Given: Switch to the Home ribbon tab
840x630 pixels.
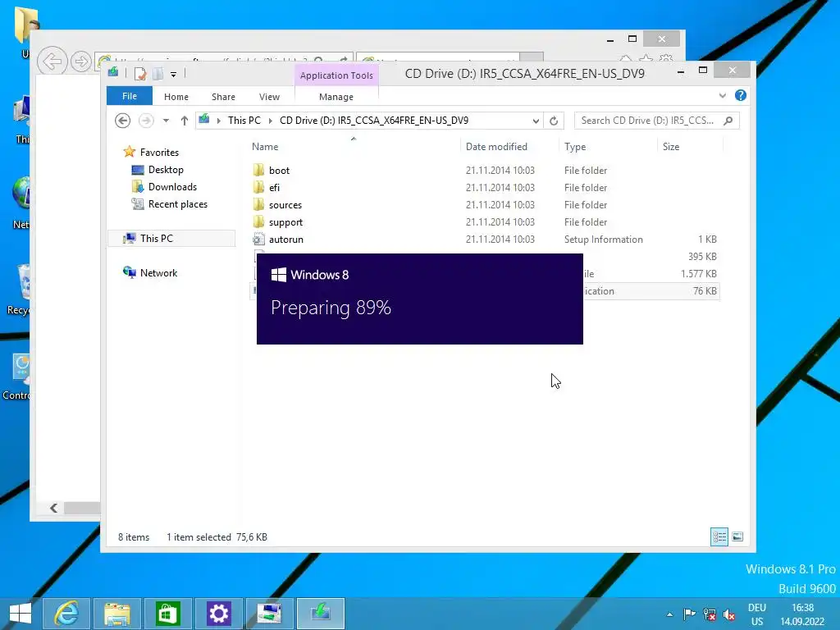Looking at the screenshot, I should click(176, 97).
